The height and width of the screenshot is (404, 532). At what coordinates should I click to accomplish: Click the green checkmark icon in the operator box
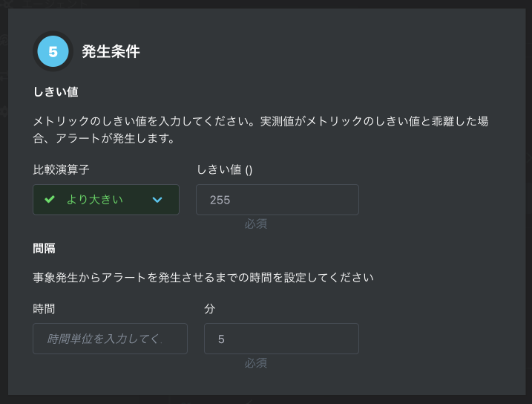pyautogui.click(x=50, y=200)
